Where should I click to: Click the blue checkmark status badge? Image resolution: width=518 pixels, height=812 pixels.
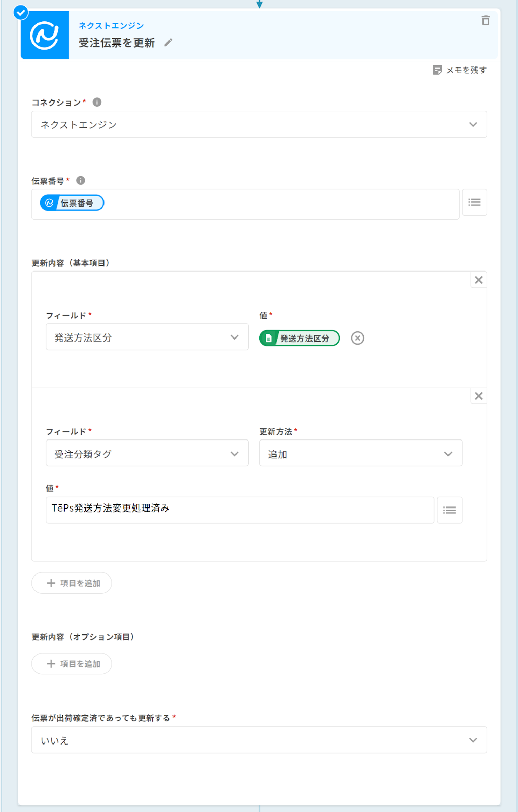(21, 12)
